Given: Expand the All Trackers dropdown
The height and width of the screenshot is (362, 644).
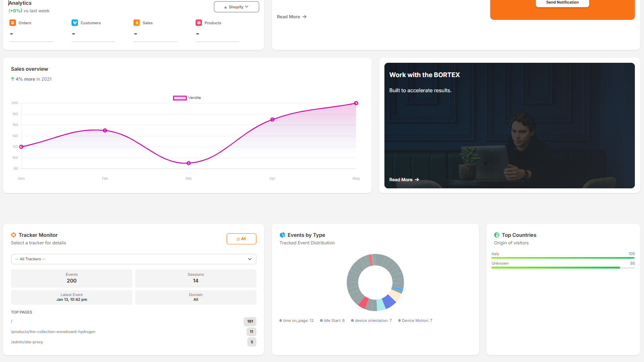Looking at the screenshot, I should pos(134,259).
